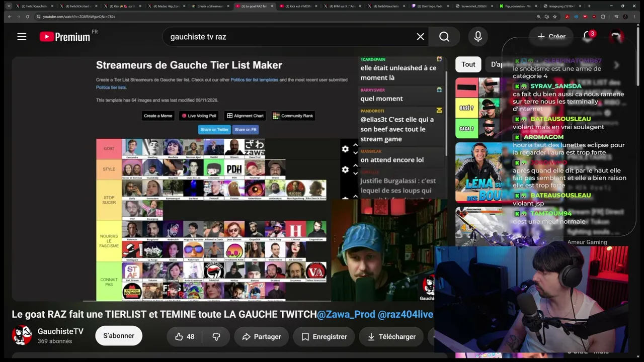Click the GOAT tier label swatch
The width and height of the screenshot is (644, 362).
click(x=109, y=149)
